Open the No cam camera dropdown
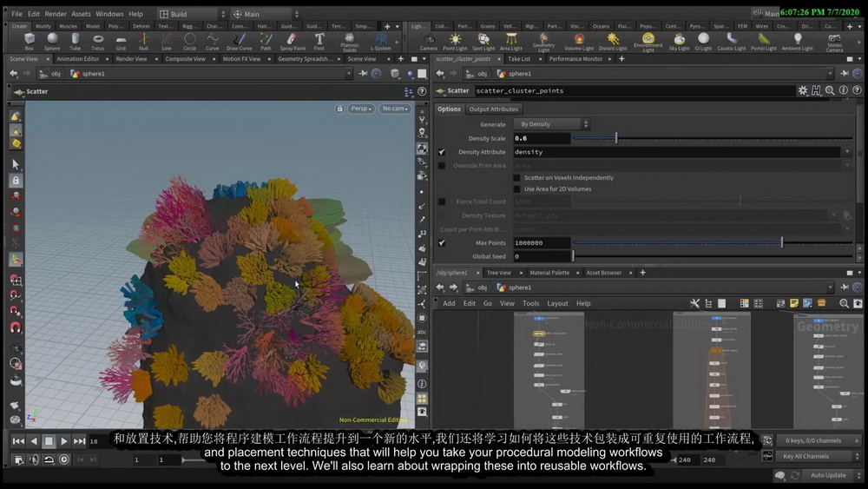The height and width of the screenshot is (489, 868). coord(395,109)
